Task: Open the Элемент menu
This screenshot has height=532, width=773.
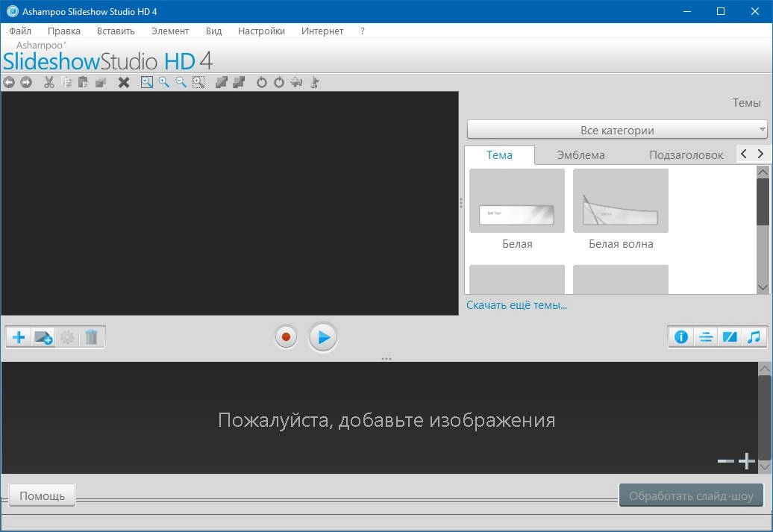Action: [x=170, y=31]
